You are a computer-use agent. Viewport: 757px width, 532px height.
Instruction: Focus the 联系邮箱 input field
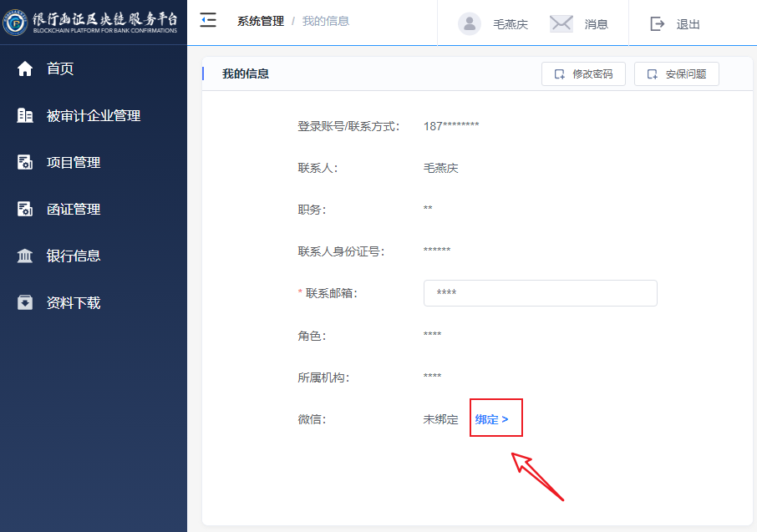coord(540,293)
